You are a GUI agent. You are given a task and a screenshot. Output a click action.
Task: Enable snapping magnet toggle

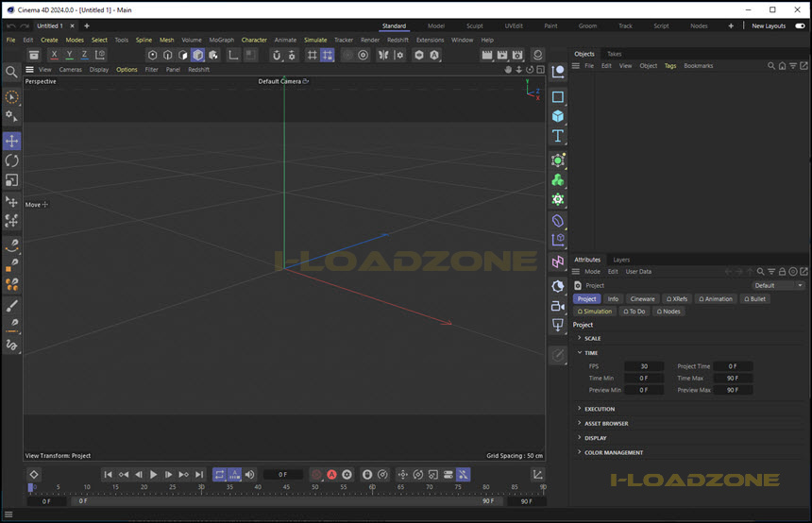[277, 55]
